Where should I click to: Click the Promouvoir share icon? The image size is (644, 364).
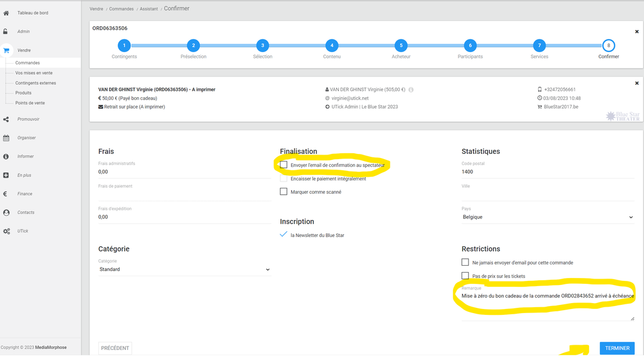6,119
